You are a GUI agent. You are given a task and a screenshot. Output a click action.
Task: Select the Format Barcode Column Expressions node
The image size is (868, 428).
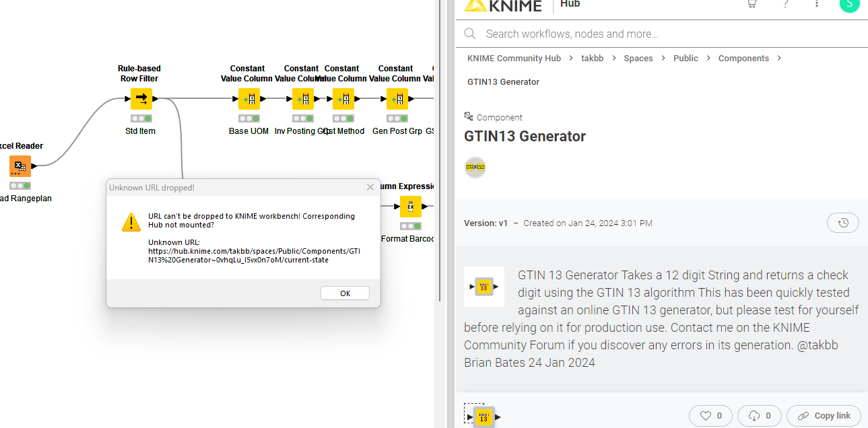[411, 207]
